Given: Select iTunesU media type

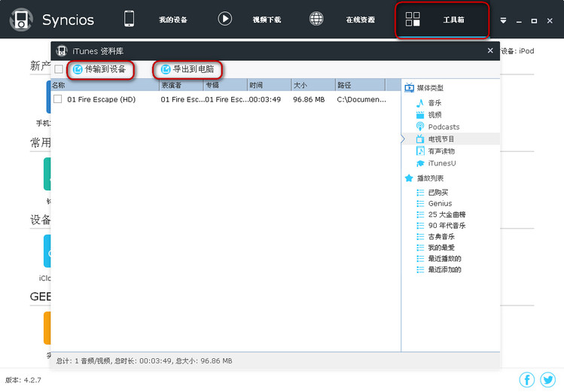Looking at the screenshot, I should (x=442, y=163).
